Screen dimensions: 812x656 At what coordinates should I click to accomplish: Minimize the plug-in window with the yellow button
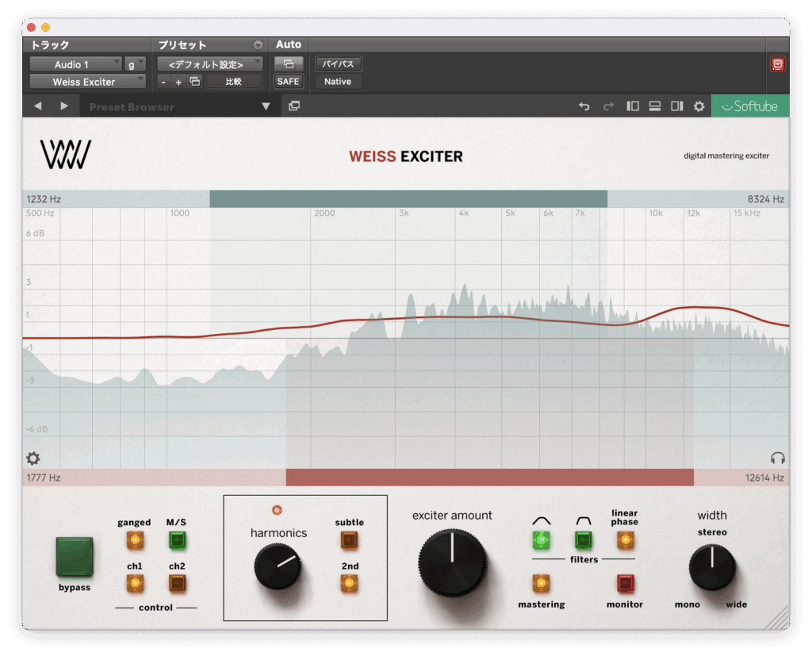point(45,27)
